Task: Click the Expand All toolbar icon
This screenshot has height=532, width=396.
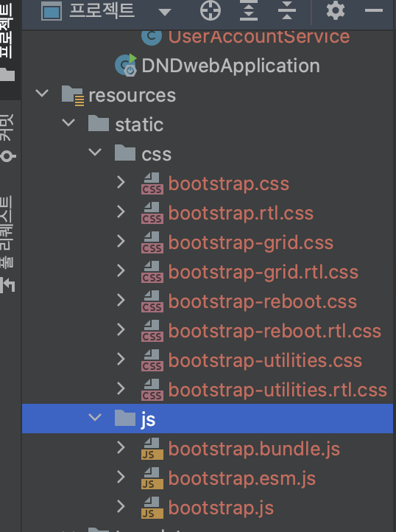Action: point(249,10)
